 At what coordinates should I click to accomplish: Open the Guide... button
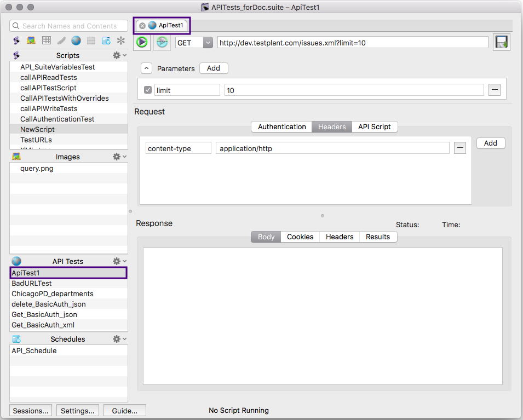point(125,411)
